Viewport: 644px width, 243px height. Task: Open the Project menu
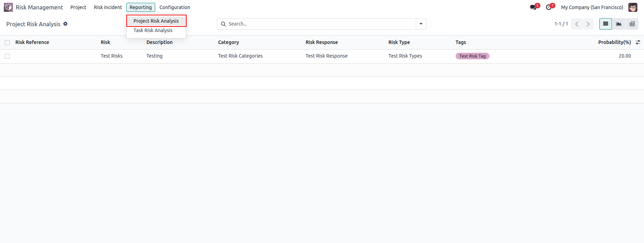click(78, 7)
